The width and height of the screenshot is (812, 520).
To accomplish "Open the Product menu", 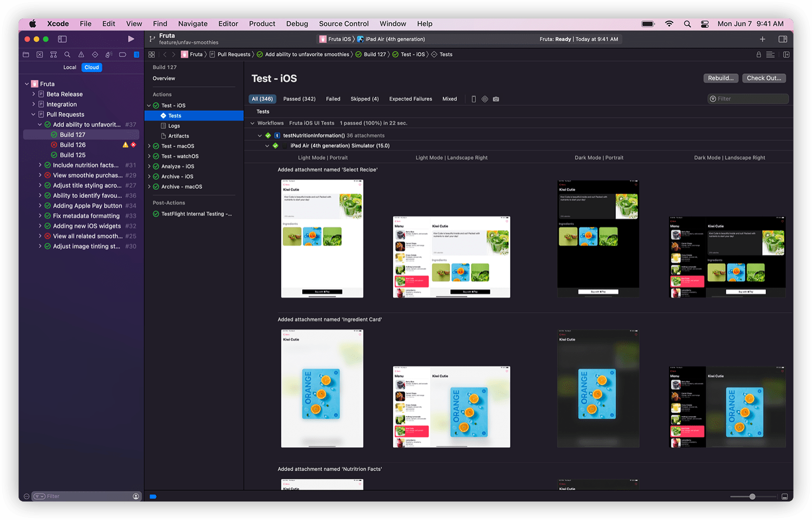I will tap(262, 24).
